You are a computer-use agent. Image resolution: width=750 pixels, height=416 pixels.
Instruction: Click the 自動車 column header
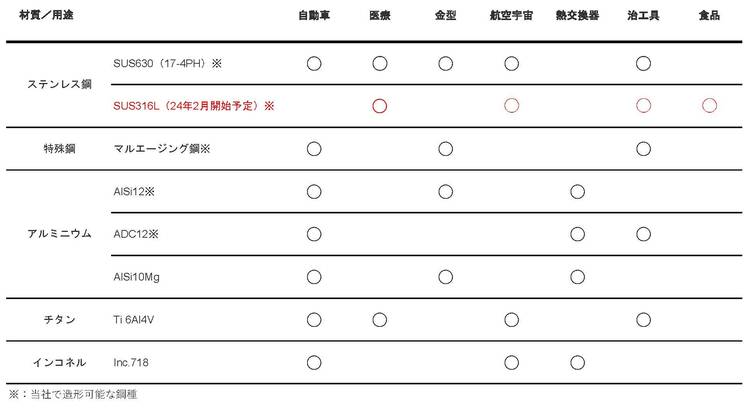(x=314, y=19)
